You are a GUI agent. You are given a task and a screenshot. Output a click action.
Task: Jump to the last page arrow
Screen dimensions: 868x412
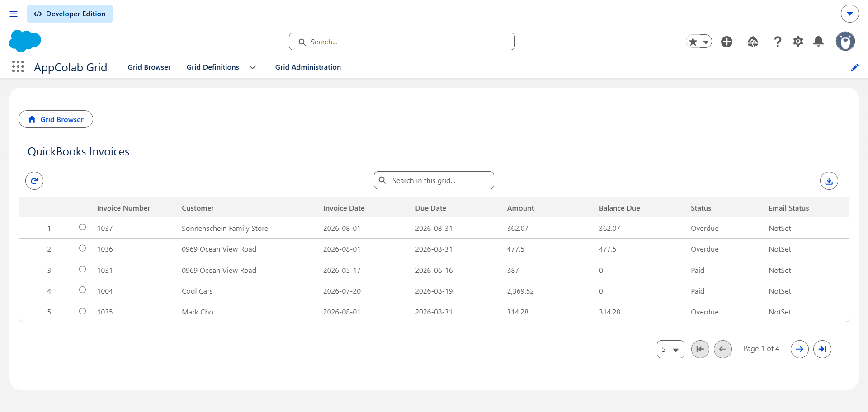point(822,349)
